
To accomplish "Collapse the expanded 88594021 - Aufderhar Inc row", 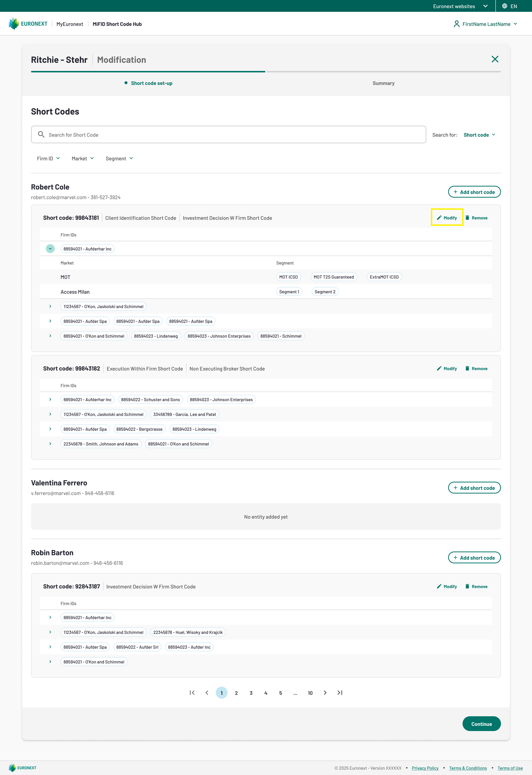I will click(50, 249).
